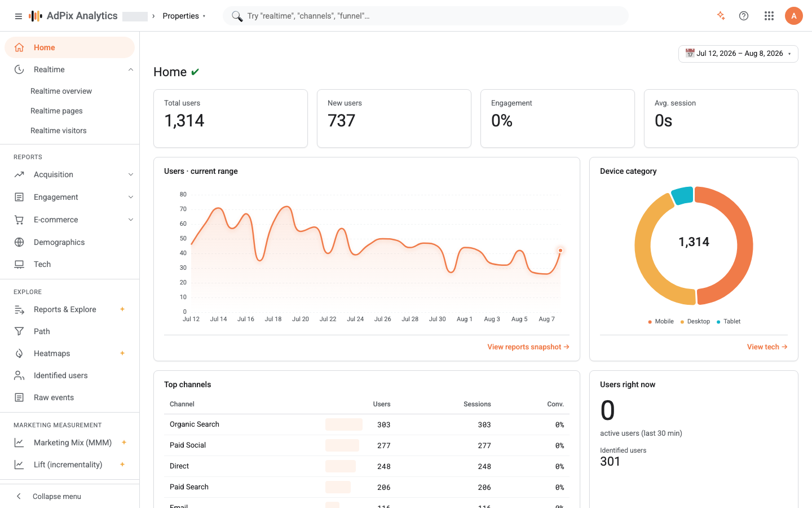812x508 pixels.
Task: Expand the Acquisition reports section
Action: (x=131, y=174)
